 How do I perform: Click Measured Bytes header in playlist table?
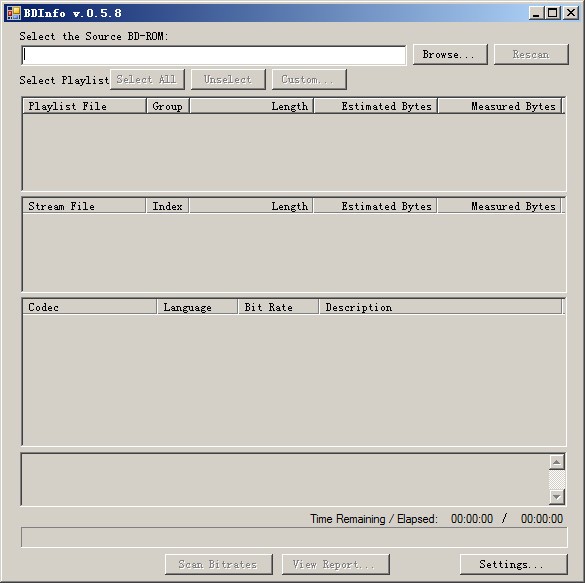[x=500, y=106]
